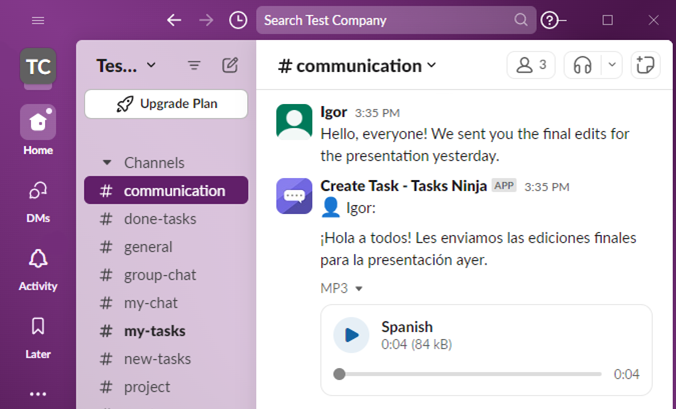The width and height of the screenshot is (676, 409).
Task: Play the Spanish audio clip
Action: (351, 335)
